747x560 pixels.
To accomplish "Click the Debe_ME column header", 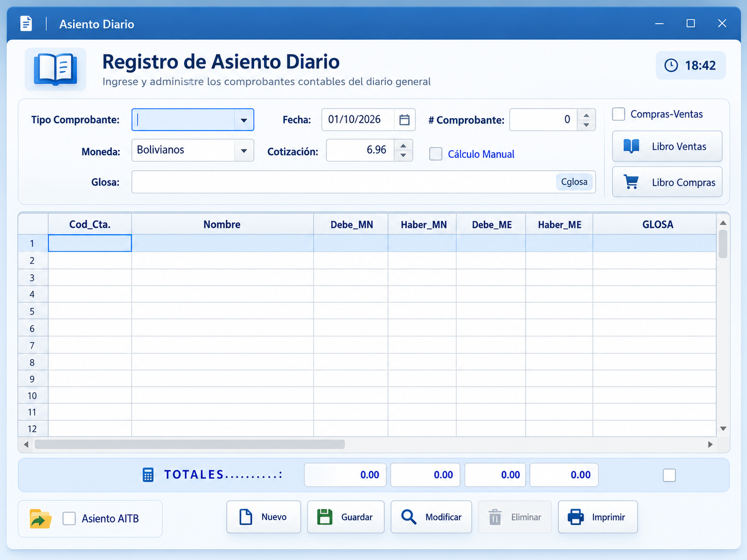I will point(491,224).
